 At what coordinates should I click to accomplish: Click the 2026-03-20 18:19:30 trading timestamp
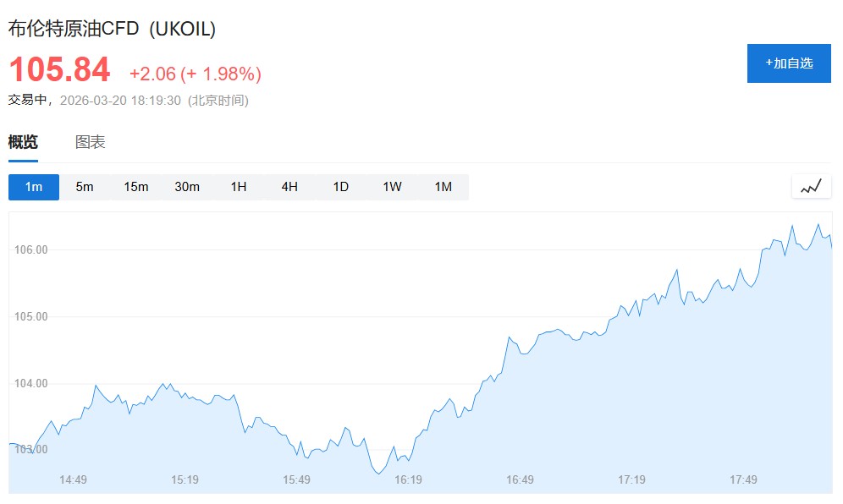(120, 101)
